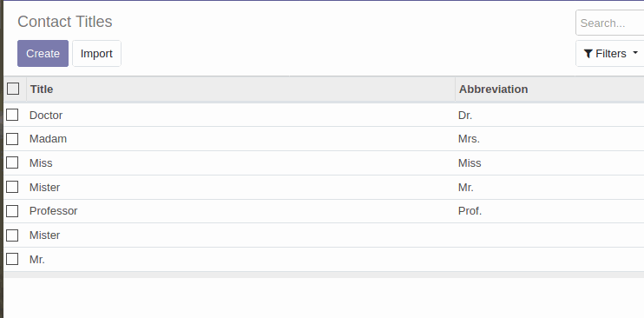Click the Create button
This screenshot has width=644, height=318.
pos(43,54)
